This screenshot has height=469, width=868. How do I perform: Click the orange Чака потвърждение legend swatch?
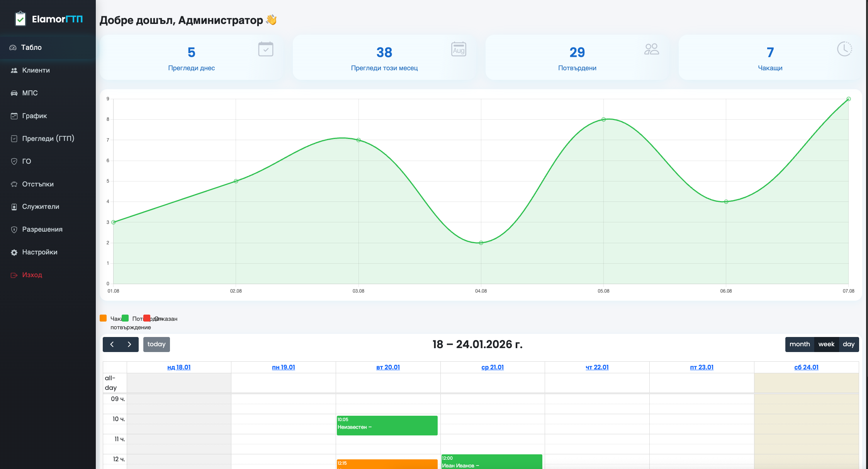point(103,318)
